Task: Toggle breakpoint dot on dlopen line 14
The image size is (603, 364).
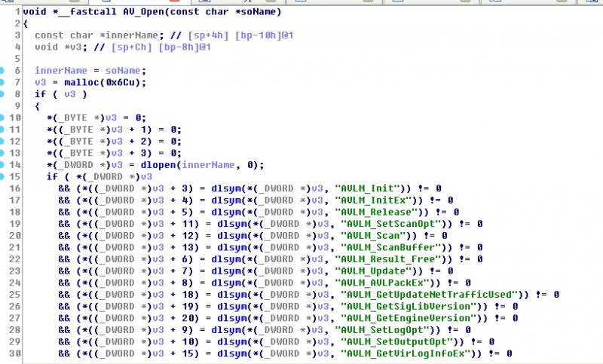Action: (x=2, y=165)
